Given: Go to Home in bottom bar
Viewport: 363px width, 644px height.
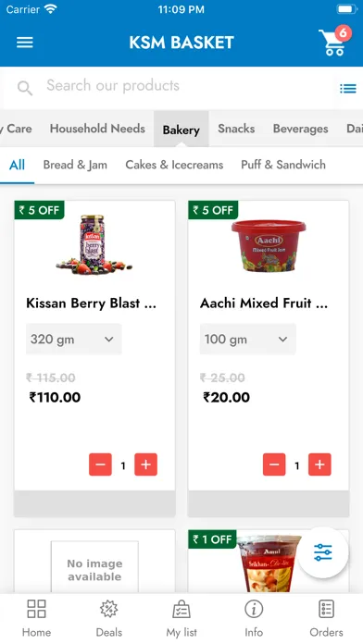Looking at the screenshot, I should (x=37, y=618).
